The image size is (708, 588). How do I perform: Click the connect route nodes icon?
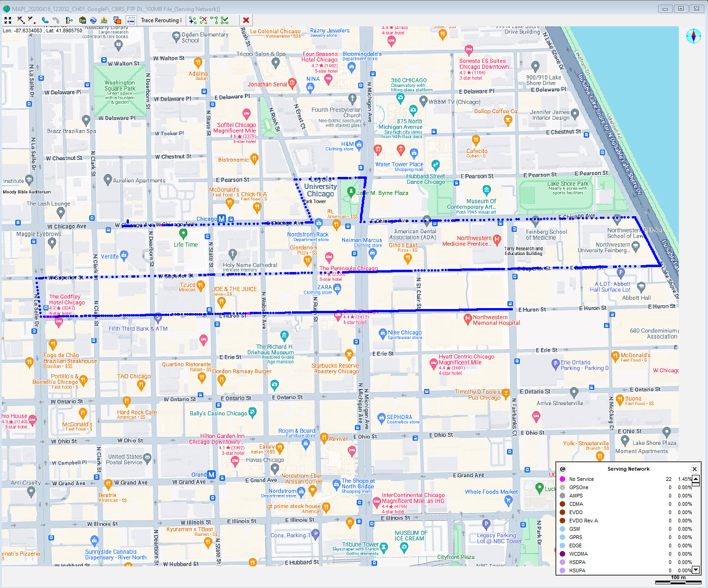[214, 20]
